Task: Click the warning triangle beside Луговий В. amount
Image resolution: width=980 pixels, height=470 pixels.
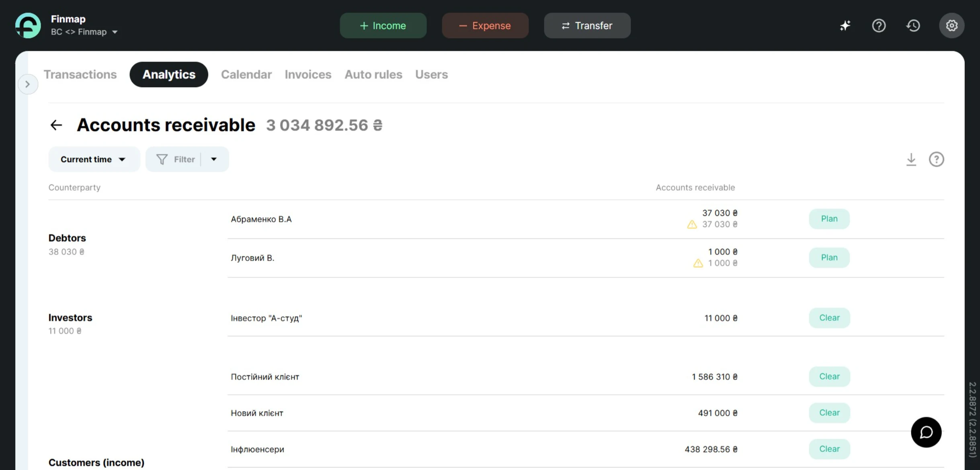Action: 698,263
